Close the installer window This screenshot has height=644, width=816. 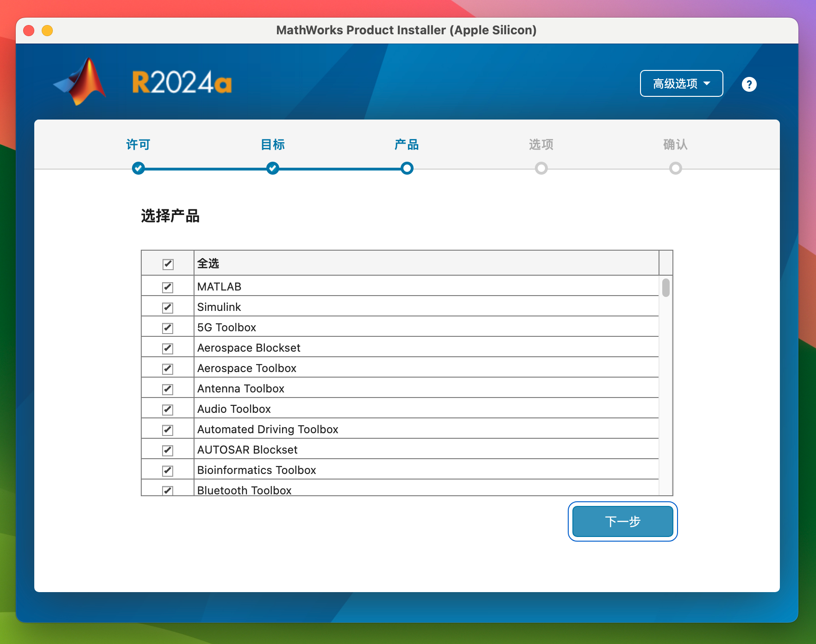click(x=29, y=31)
